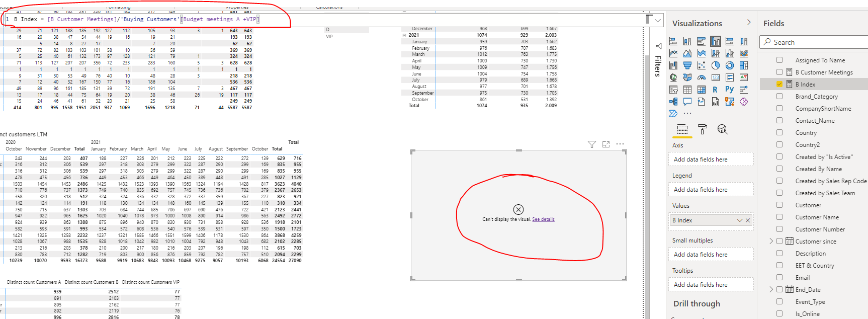
Task: Select the Gauge visual
Action: 702,77
